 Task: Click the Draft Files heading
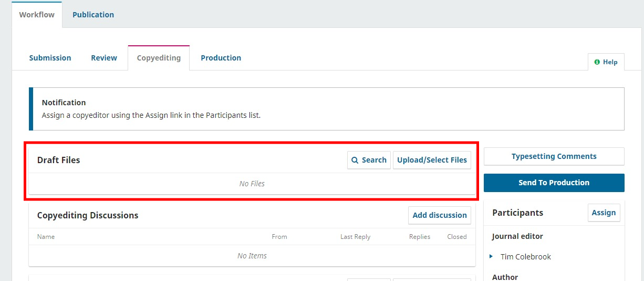tap(58, 160)
